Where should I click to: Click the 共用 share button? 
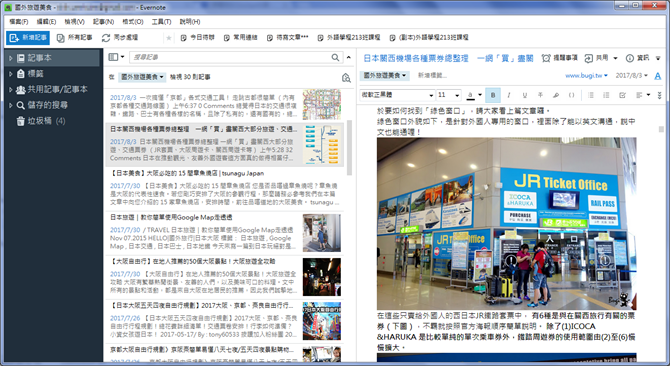(597, 58)
